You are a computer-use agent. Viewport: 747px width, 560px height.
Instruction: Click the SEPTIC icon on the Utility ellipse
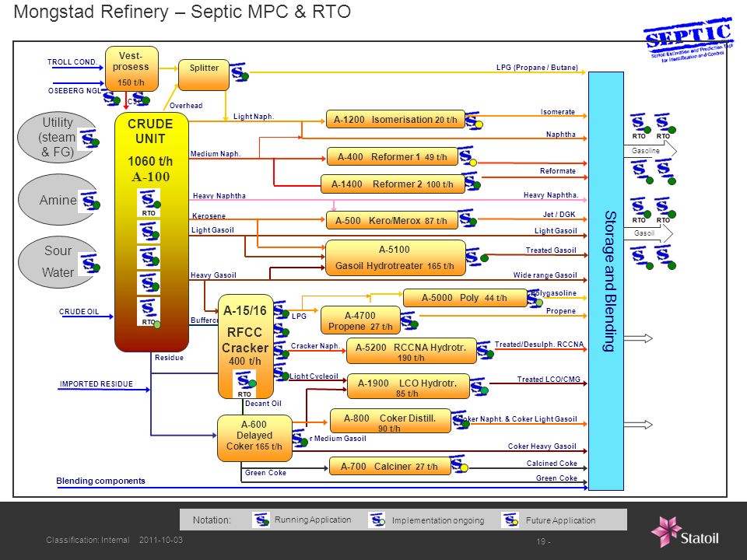click(x=89, y=138)
